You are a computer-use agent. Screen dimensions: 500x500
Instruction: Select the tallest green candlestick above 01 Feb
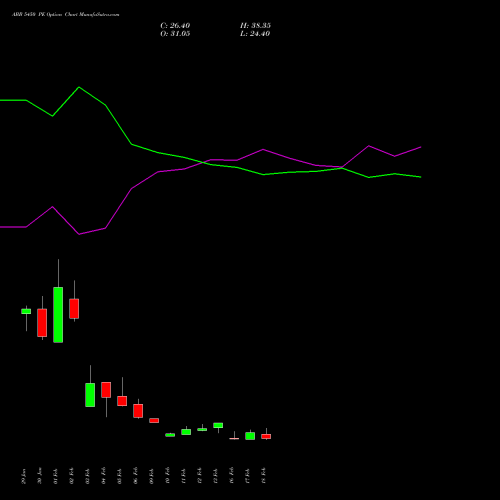coord(58,315)
